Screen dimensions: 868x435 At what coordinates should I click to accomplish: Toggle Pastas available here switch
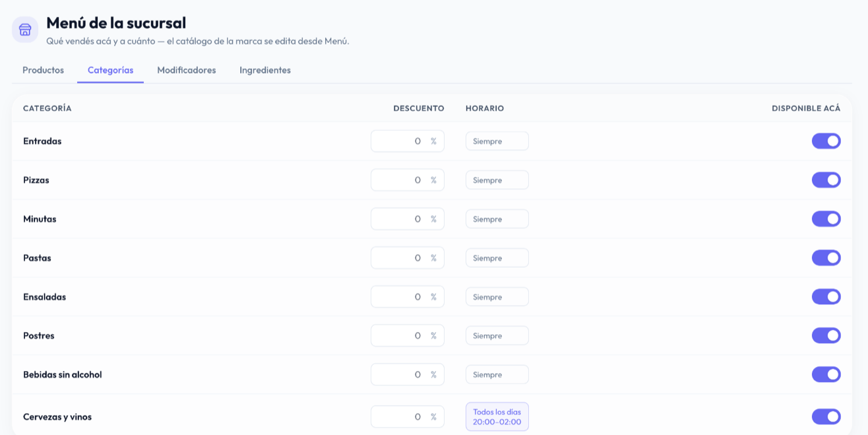[826, 257]
